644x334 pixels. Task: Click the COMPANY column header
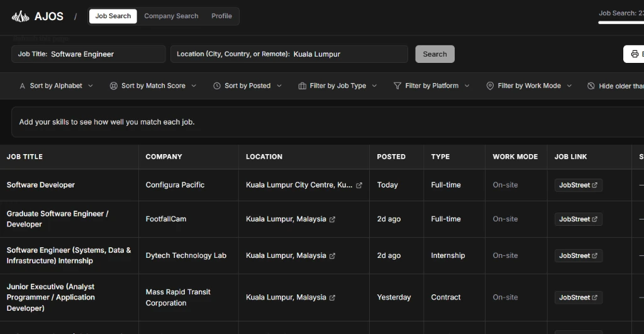(164, 157)
